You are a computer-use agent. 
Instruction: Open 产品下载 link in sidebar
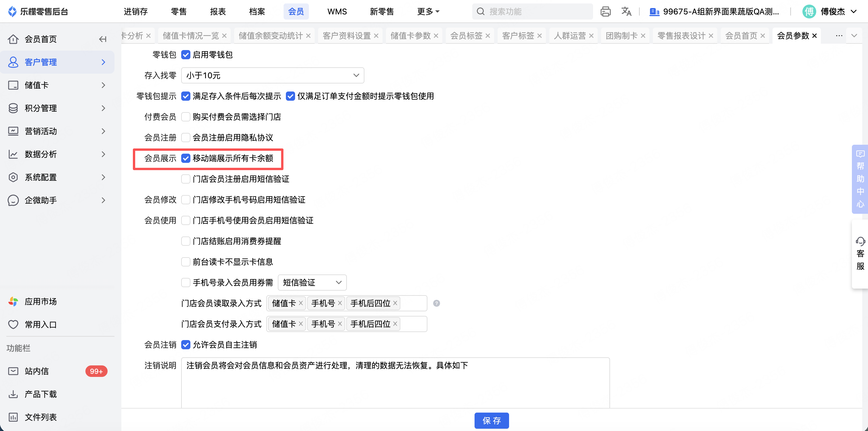[41, 394]
